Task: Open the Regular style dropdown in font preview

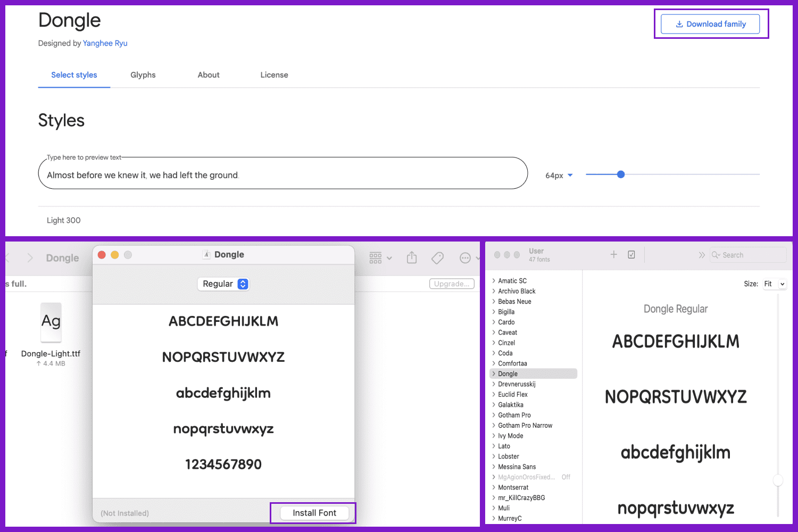Action: tap(223, 284)
